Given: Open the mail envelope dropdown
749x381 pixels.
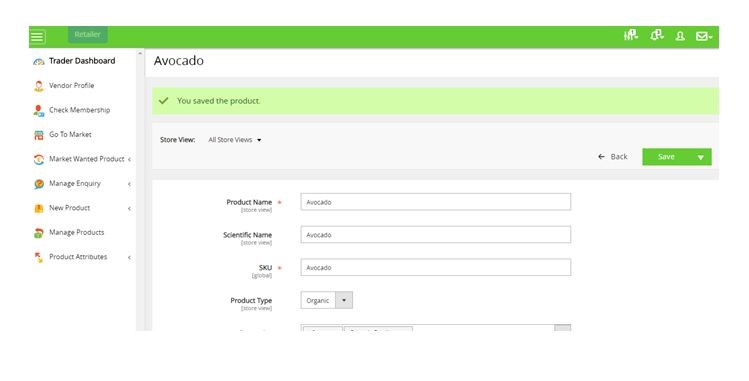Looking at the screenshot, I should click(x=704, y=36).
